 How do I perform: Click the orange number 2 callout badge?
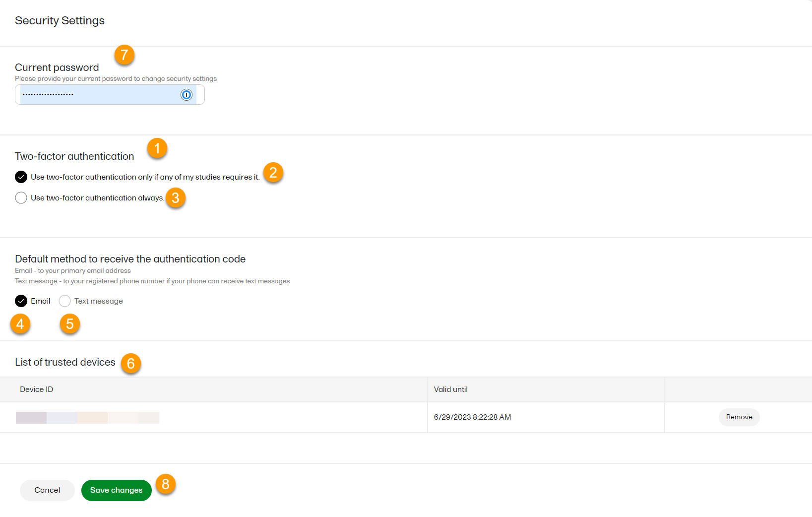(273, 173)
